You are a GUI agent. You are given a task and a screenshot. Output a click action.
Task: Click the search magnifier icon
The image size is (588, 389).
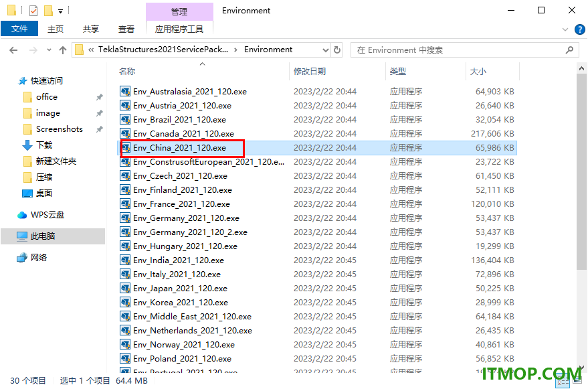569,50
